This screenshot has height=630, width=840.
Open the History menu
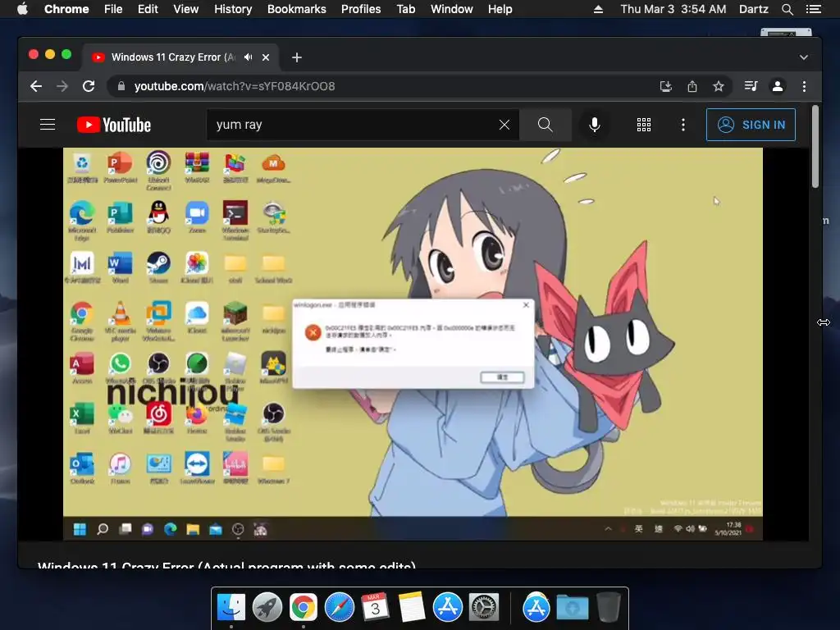coord(233,9)
